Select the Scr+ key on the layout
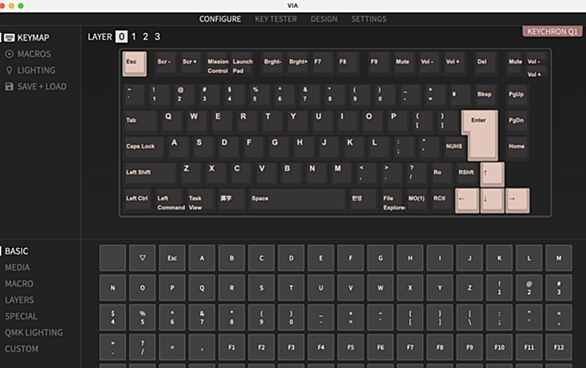The height and width of the screenshot is (368, 586). click(191, 63)
